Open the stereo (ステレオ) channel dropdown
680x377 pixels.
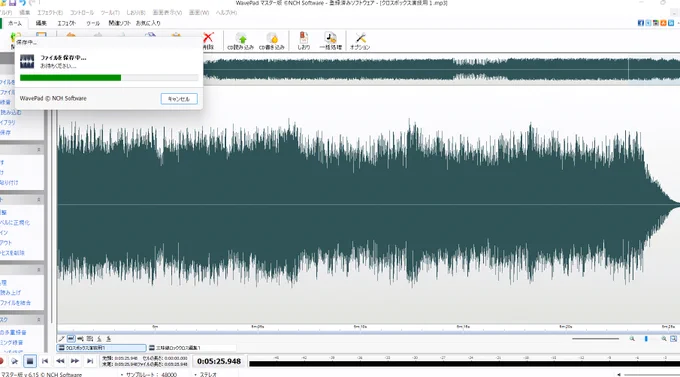point(206,374)
